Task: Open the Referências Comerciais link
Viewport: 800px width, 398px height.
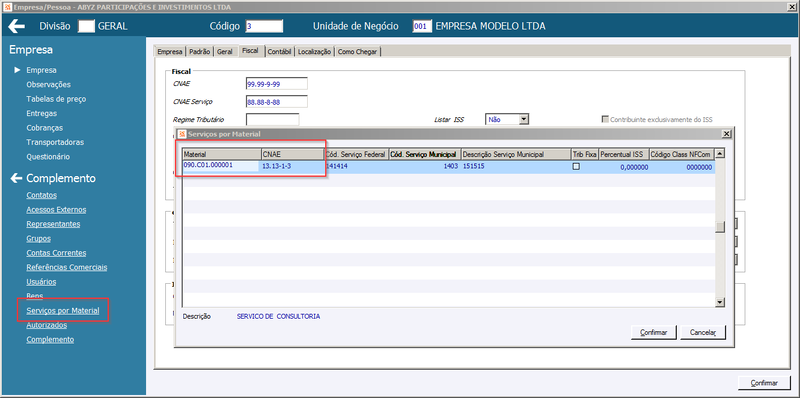Action: tap(67, 267)
